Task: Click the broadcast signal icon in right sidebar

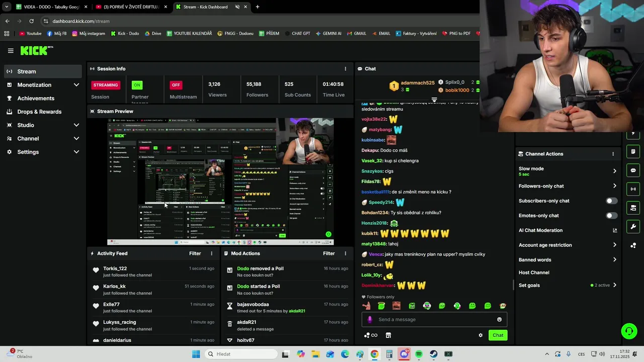Action: point(633,189)
